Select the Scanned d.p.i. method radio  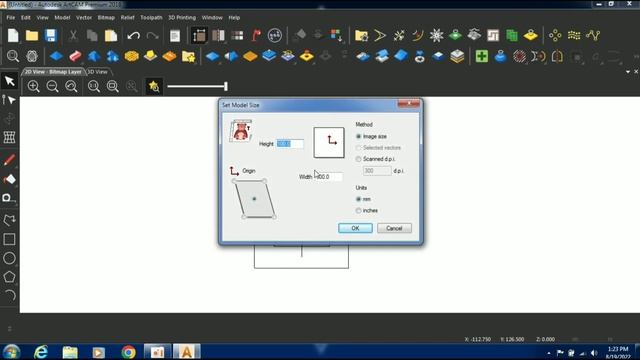pos(358,159)
